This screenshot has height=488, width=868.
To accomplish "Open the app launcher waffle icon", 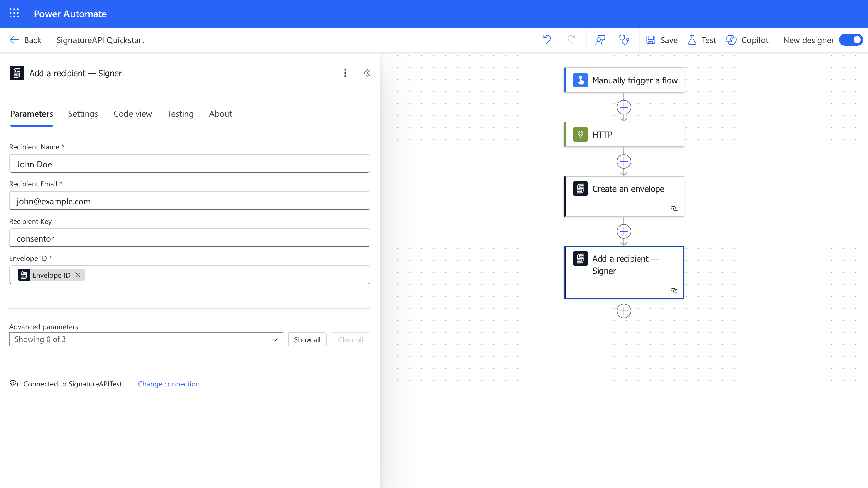I will click(14, 14).
